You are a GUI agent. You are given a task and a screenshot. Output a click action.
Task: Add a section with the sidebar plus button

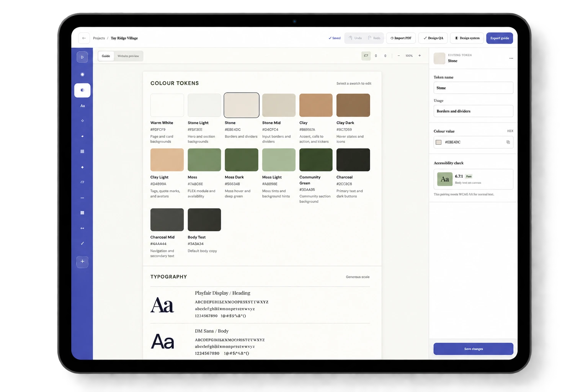click(x=82, y=262)
